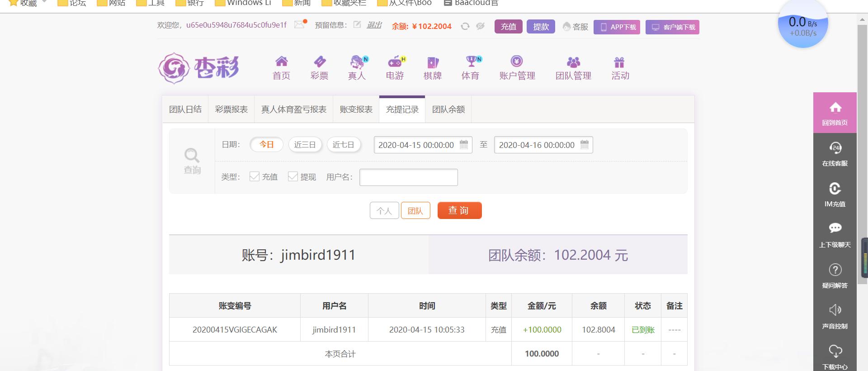868x371 pixels.
Task: Open 上下级聊天 chat sidebar icon
Action: 835,235
